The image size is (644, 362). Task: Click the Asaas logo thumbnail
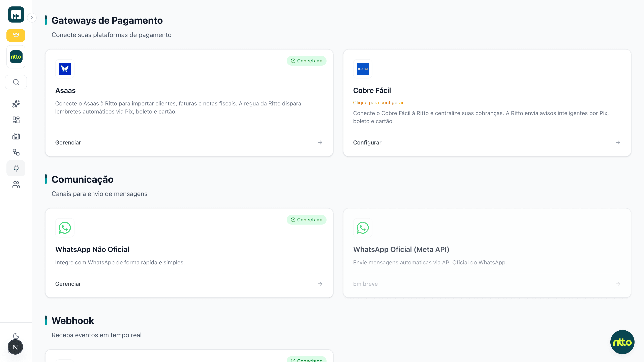click(65, 69)
